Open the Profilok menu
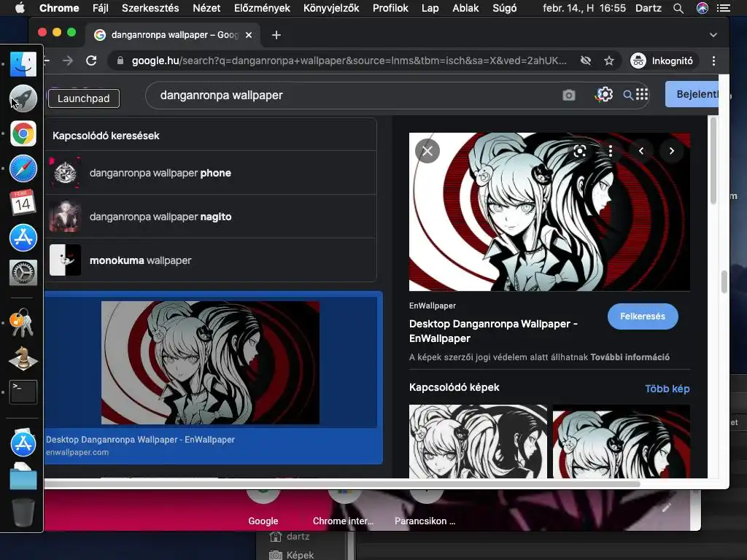 pos(390,8)
